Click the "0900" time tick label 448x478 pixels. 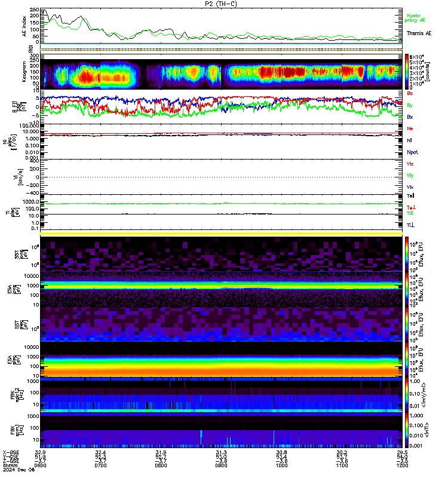221,465
